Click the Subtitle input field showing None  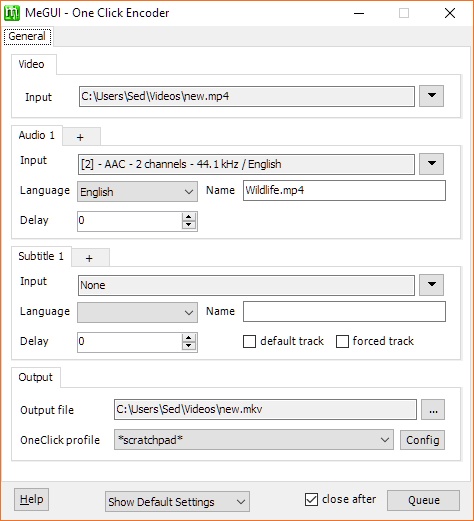click(x=246, y=285)
